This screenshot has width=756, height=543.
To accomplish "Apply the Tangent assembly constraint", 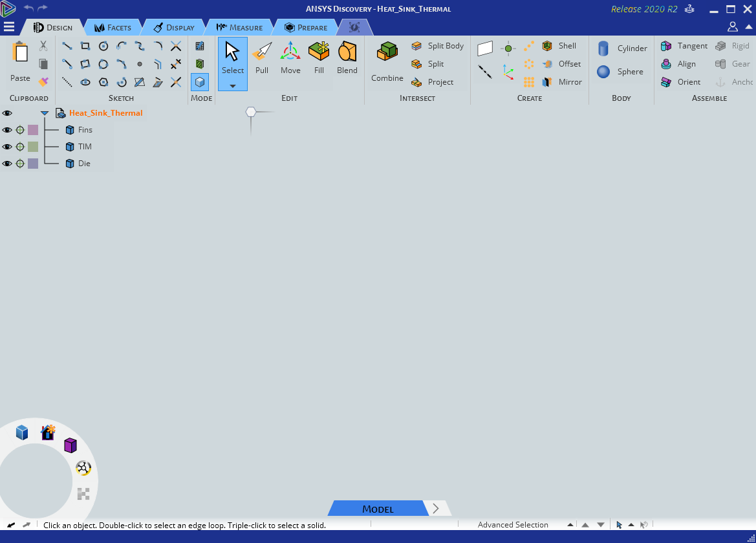I will click(x=684, y=46).
